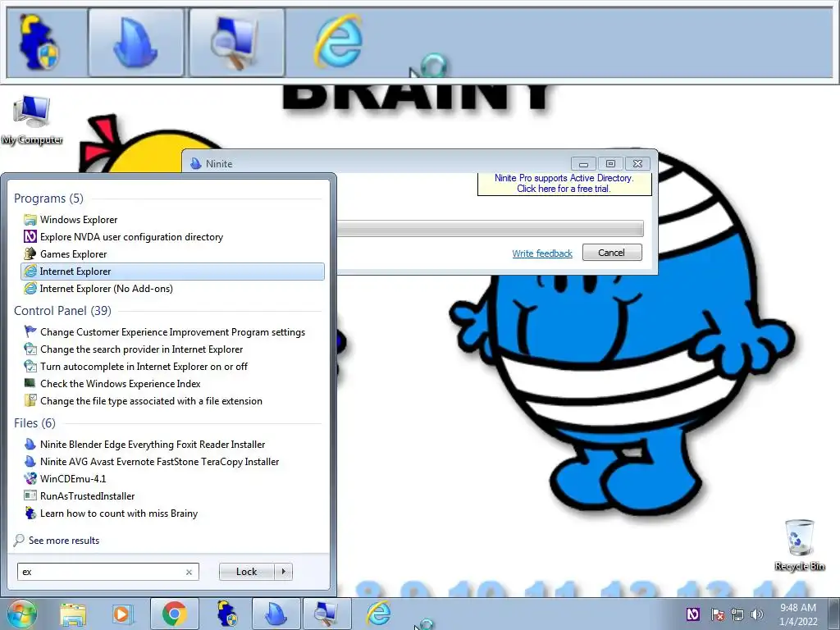Image resolution: width=840 pixels, height=630 pixels.
Task: Open Internet Explorer (No Add-ons)
Action: (x=172, y=288)
